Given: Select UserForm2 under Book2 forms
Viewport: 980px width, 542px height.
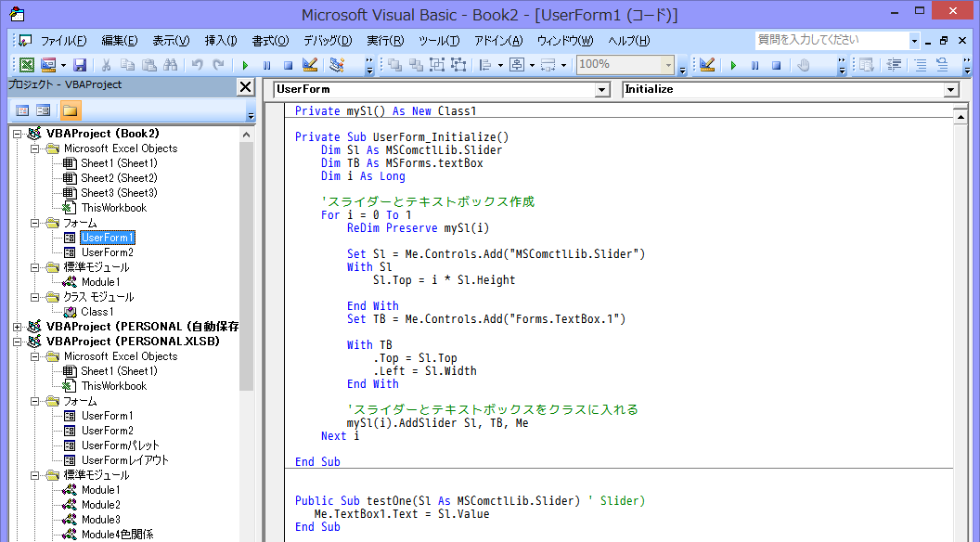Looking at the screenshot, I should [x=108, y=252].
